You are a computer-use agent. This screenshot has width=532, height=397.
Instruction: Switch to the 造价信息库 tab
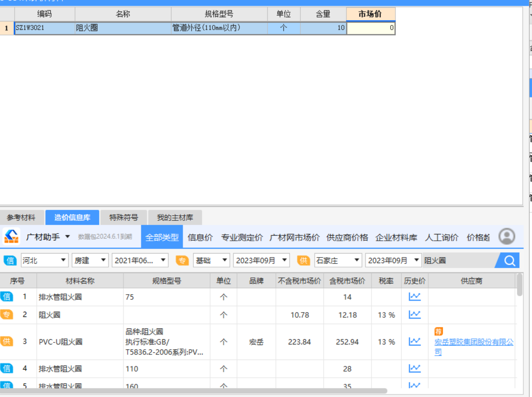72,218
